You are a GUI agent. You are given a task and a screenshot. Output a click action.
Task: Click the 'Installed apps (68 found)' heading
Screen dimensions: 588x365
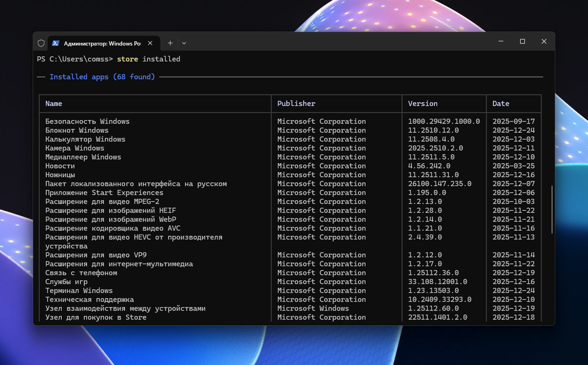point(102,77)
